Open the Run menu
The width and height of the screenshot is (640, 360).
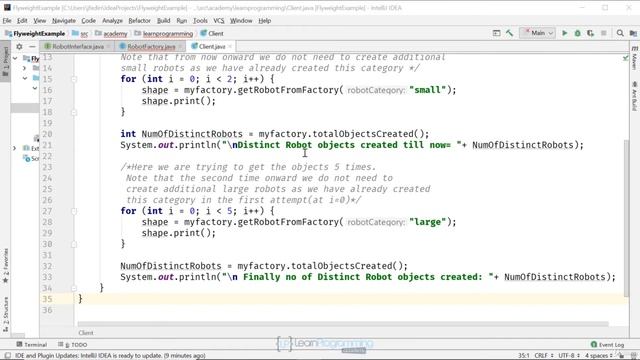[x=182, y=20]
